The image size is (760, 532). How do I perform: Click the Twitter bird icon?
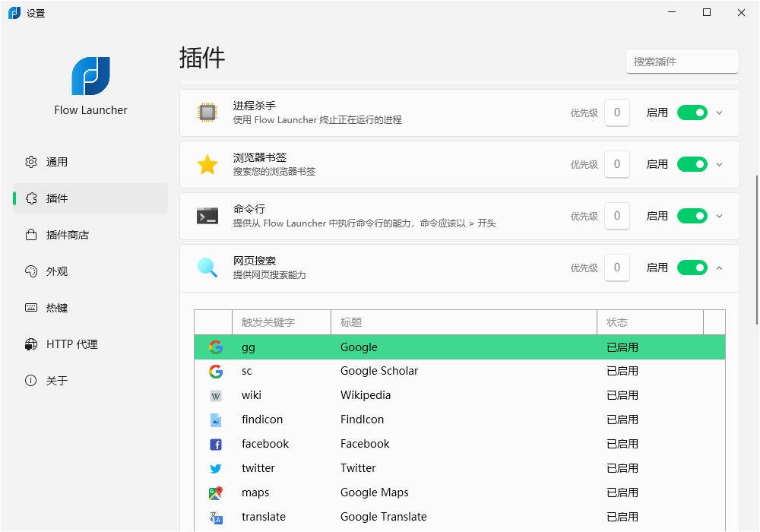point(216,468)
